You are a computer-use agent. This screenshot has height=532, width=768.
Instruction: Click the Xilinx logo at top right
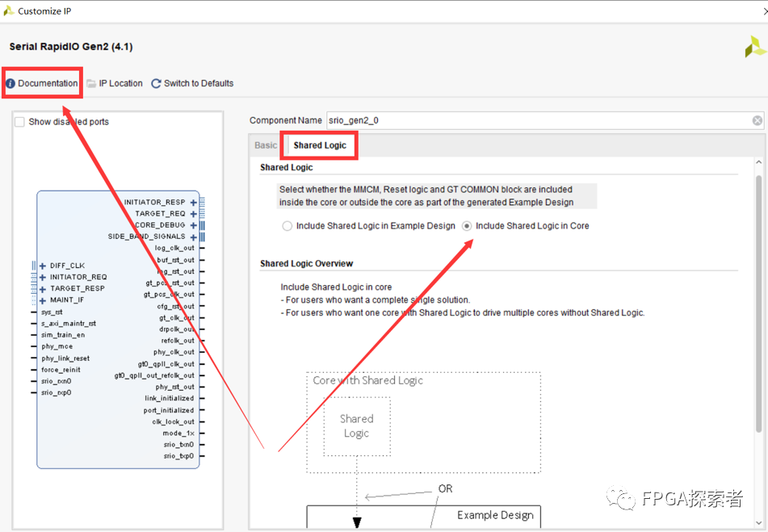click(x=755, y=47)
